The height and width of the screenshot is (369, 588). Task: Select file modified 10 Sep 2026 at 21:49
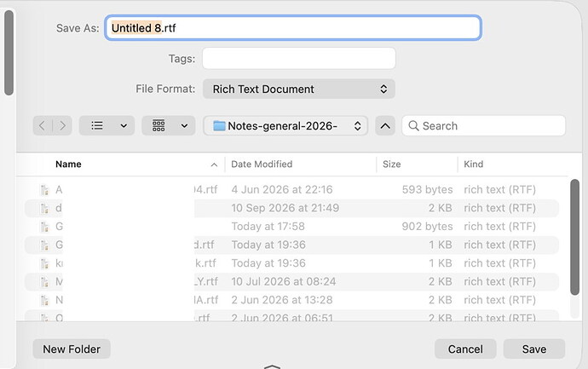pyautogui.click(x=291, y=208)
